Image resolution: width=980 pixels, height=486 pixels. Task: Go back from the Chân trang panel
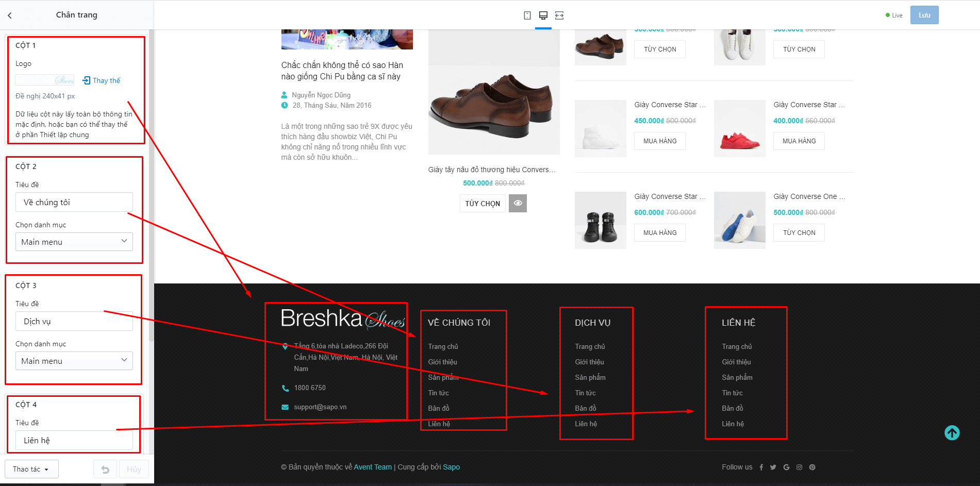click(10, 15)
